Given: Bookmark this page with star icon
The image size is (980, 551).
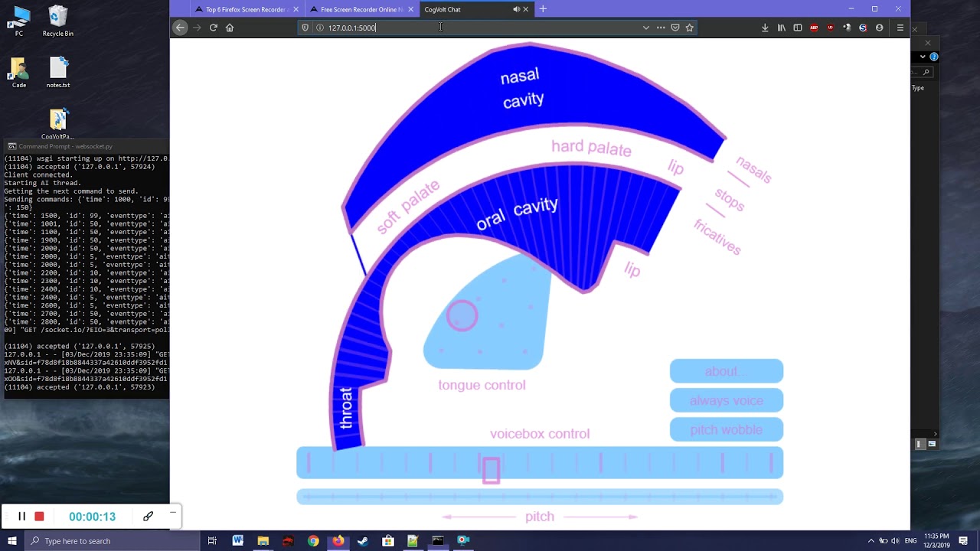Looking at the screenshot, I should [x=689, y=28].
